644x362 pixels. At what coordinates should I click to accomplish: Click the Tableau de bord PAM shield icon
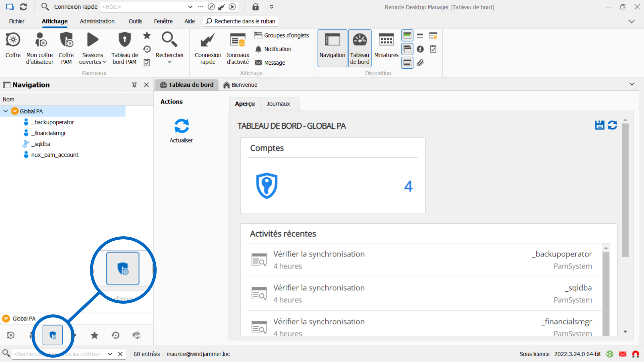point(124,40)
